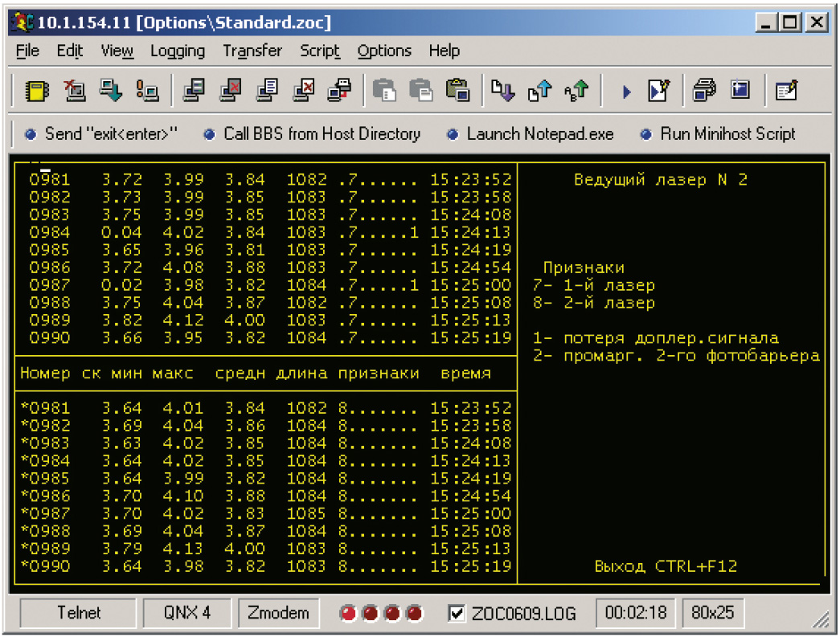Viewport: 840px width, 637px height.
Task: Maximize the ZOC window
Action: (791, 22)
